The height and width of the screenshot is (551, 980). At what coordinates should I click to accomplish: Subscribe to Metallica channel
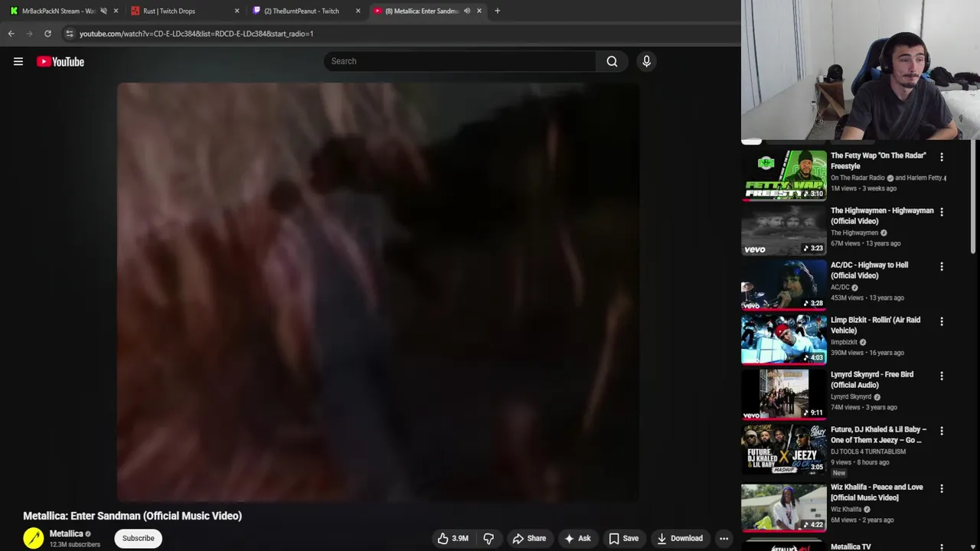click(139, 538)
